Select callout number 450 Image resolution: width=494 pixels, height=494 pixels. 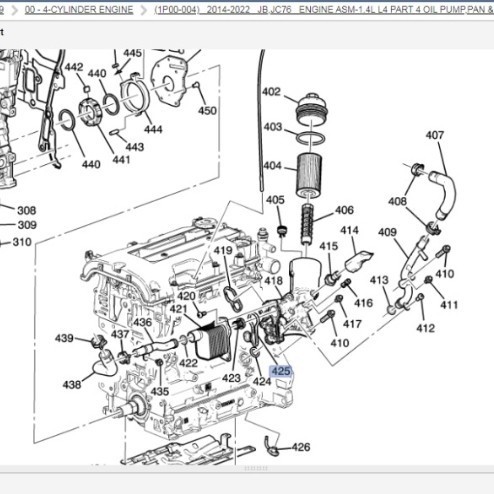coord(207,111)
